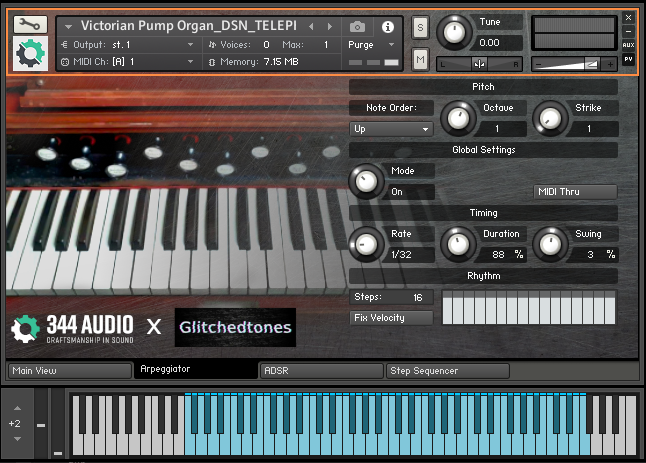Viewport: 646px width, 463px height.
Task: Click the volume slider in header
Action: click(574, 64)
